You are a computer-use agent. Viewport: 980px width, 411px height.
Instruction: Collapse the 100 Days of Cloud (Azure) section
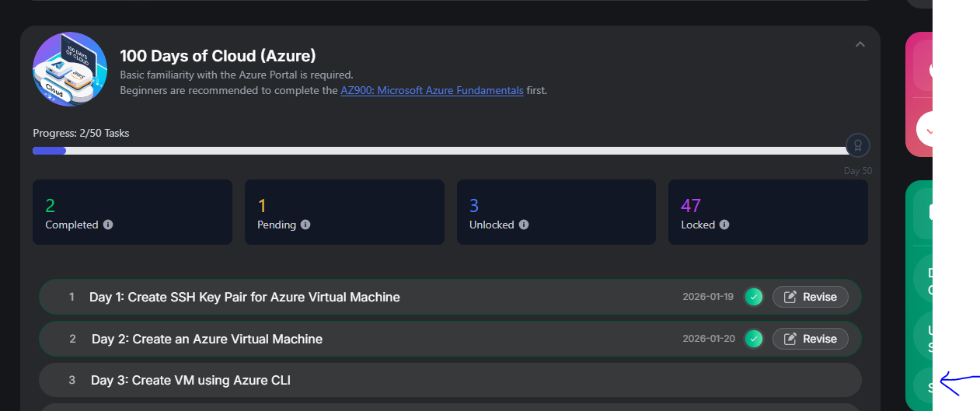click(860, 44)
